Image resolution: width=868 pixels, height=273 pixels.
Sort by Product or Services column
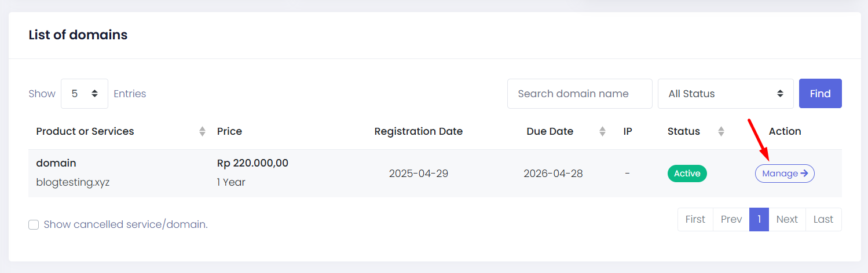coord(85,131)
